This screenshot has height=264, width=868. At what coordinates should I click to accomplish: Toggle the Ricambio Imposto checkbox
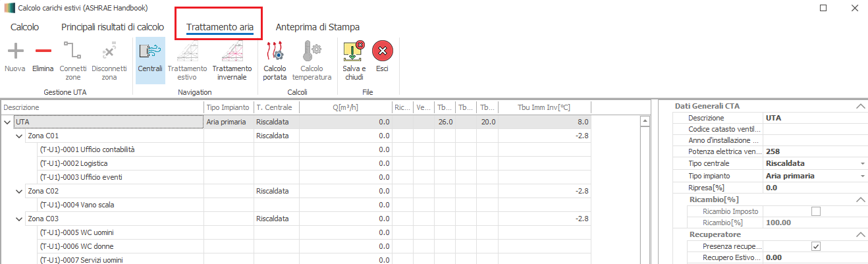(x=816, y=211)
